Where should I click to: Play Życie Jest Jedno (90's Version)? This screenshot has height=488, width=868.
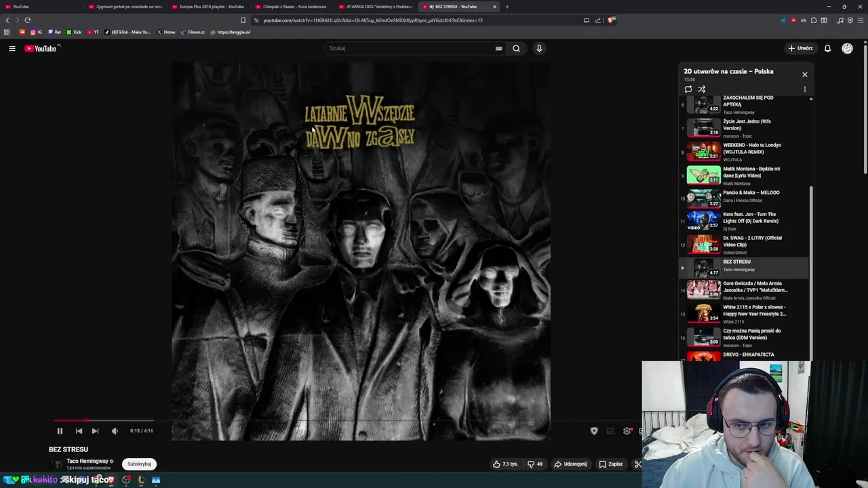tap(745, 128)
